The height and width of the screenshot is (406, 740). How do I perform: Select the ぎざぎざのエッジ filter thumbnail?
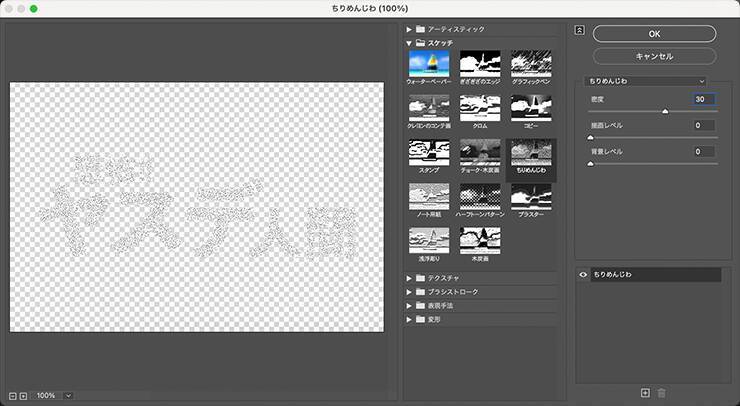tap(480, 64)
